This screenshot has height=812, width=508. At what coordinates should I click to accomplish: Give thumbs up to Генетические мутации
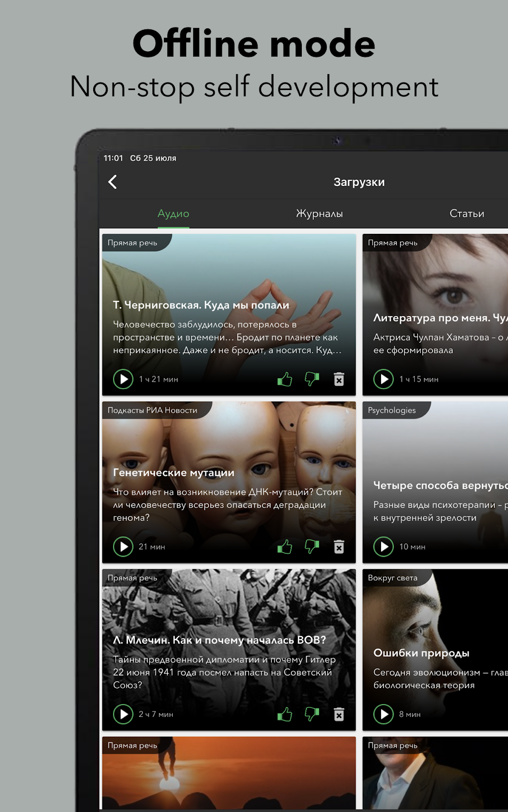[x=285, y=547]
